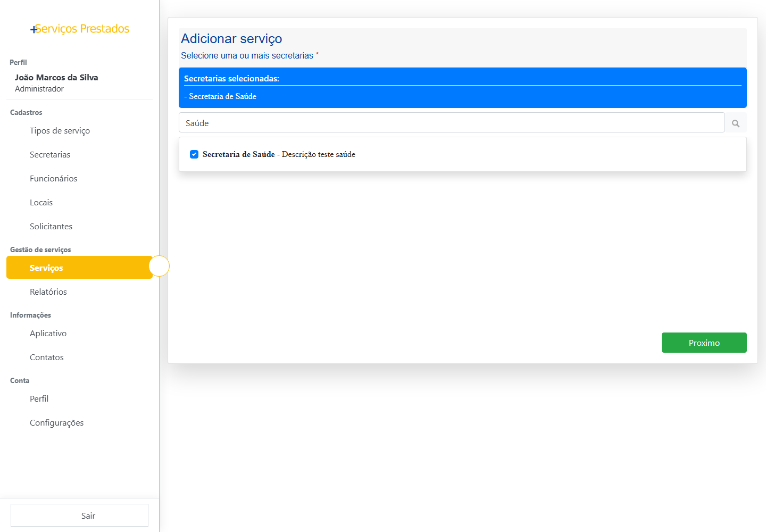Image resolution: width=766 pixels, height=532 pixels.
Task: Click the user name João Marcos da Silva
Action: point(56,77)
